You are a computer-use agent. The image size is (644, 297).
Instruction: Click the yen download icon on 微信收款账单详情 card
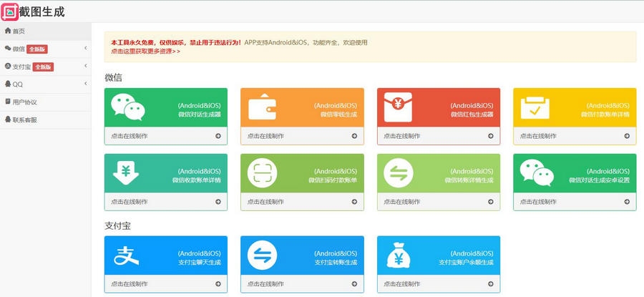126,173
